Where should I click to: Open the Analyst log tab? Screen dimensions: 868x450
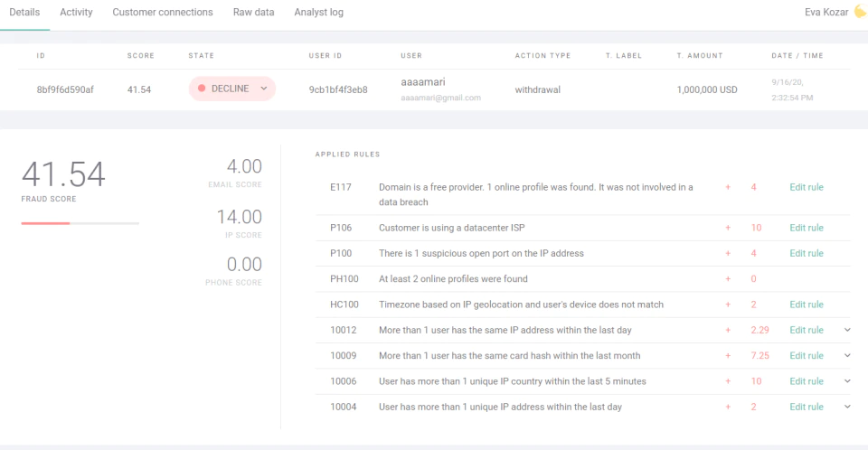(x=319, y=12)
